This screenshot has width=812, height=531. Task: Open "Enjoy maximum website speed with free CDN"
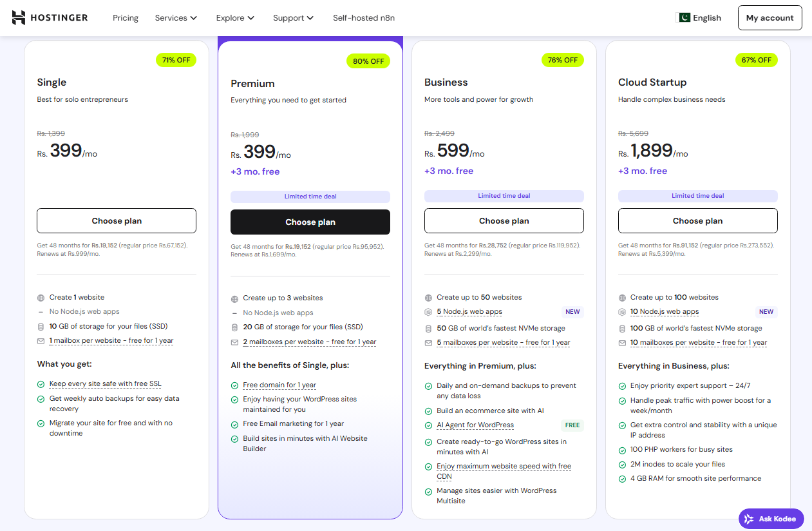click(504, 466)
